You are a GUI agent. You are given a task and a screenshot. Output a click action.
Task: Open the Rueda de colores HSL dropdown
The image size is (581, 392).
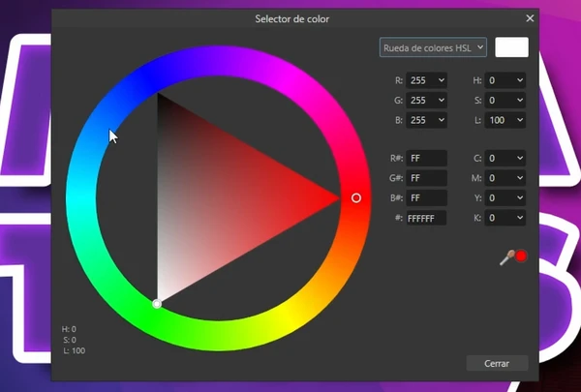click(x=433, y=47)
